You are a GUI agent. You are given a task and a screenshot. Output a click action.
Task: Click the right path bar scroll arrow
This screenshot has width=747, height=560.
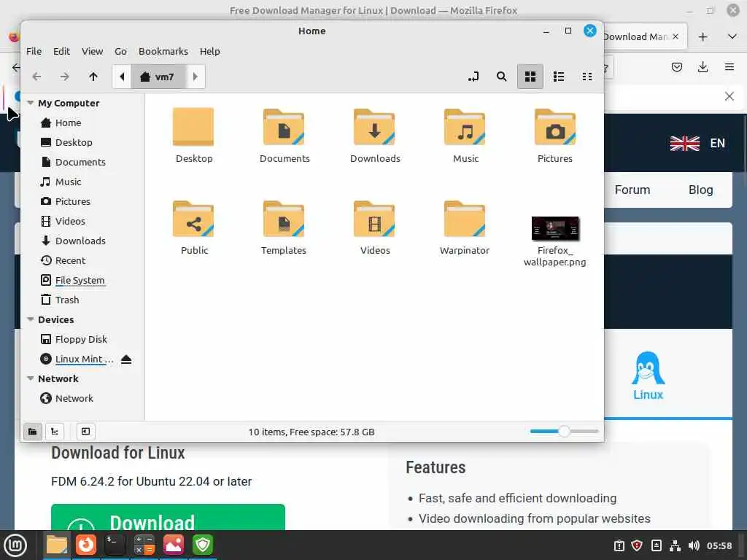click(x=195, y=77)
